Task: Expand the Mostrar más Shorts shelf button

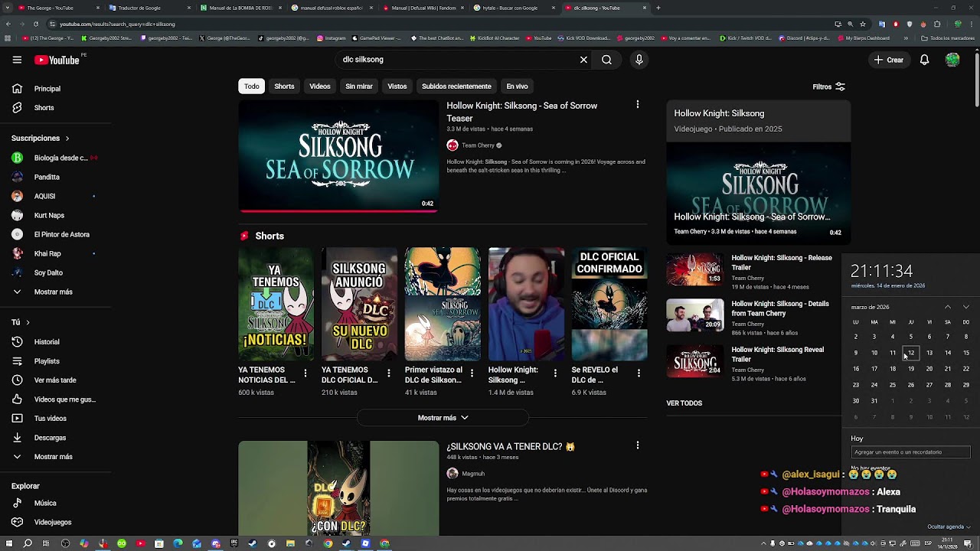Action: [x=443, y=418]
